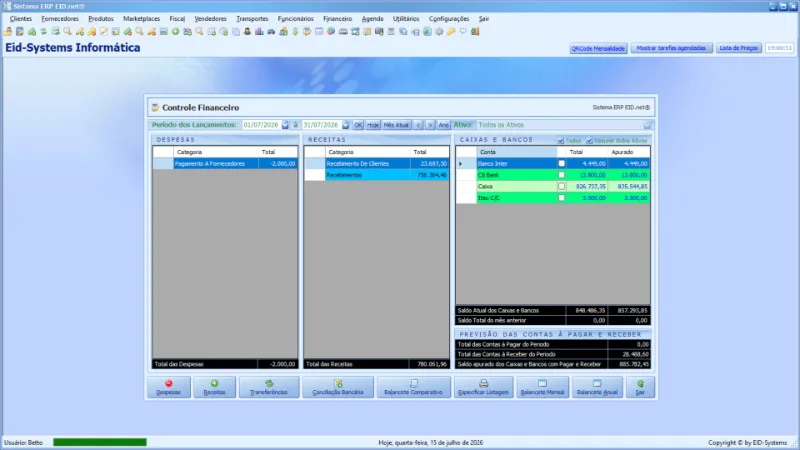Click the speech bubble toolbar icon
This screenshot has width=800, height=450.
click(463, 32)
